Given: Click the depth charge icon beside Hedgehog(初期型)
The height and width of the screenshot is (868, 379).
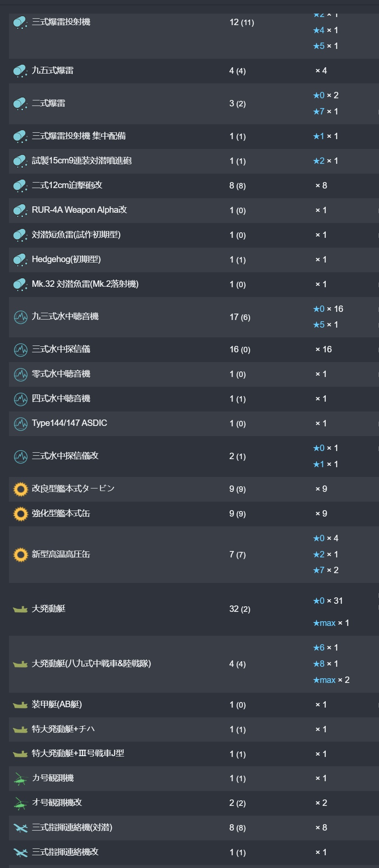Looking at the screenshot, I should pos(20,260).
